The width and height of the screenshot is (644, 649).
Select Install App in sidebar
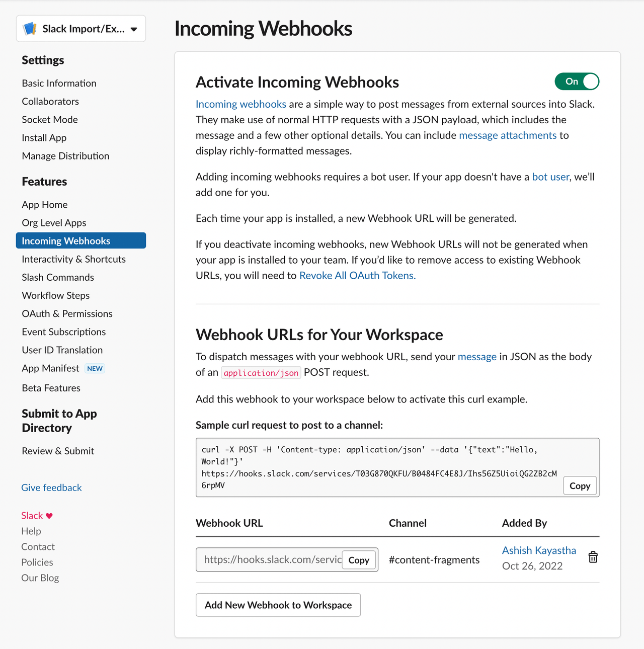tap(44, 137)
